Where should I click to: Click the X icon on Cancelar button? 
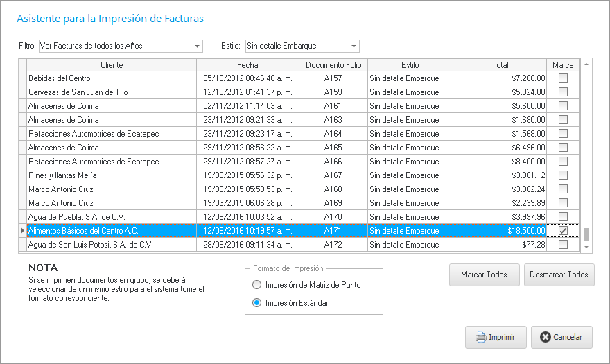545,338
